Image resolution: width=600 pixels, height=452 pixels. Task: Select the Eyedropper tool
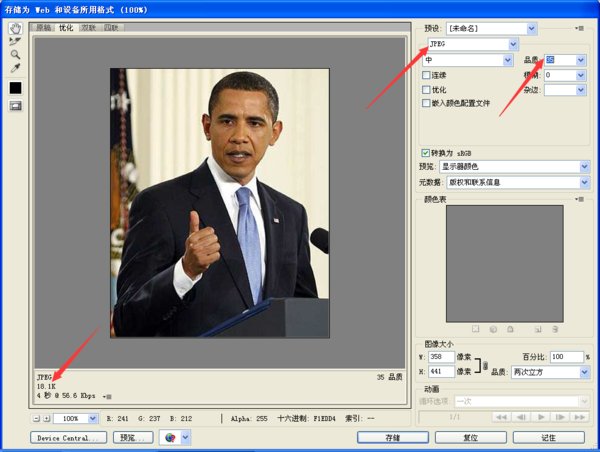[x=15, y=68]
